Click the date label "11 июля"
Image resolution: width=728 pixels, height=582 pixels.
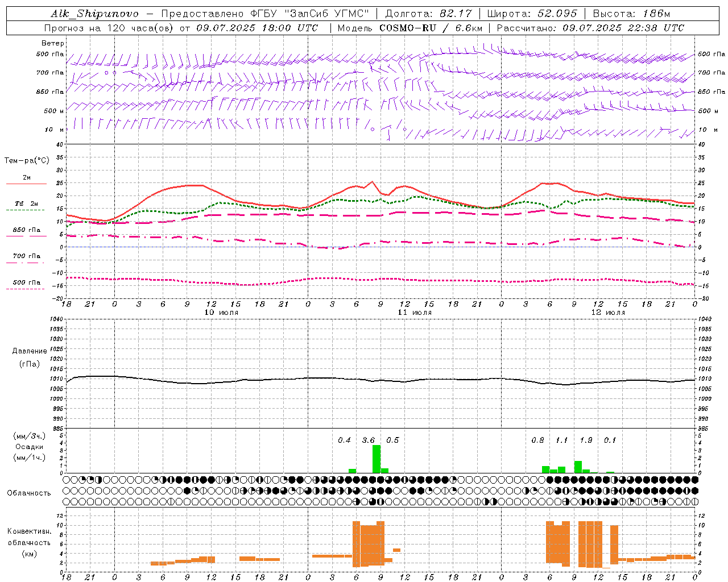pos(415,313)
